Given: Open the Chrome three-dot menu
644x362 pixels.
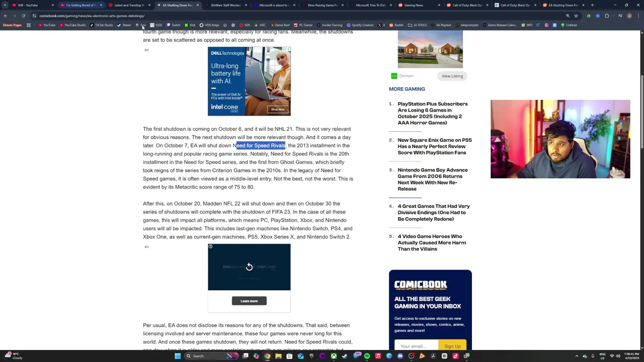Looking at the screenshot, I should (x=638, y=16).
